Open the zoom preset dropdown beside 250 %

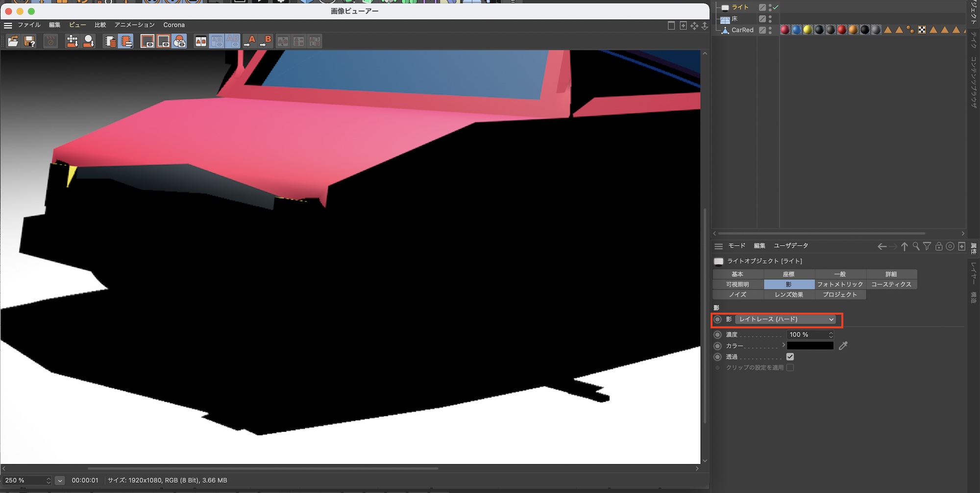[60, 480]
